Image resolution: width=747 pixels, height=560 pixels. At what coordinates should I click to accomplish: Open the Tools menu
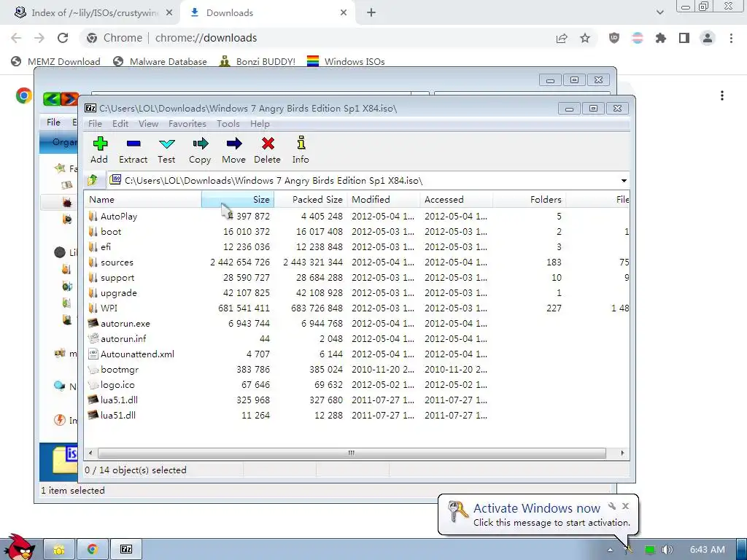(228, 124)
